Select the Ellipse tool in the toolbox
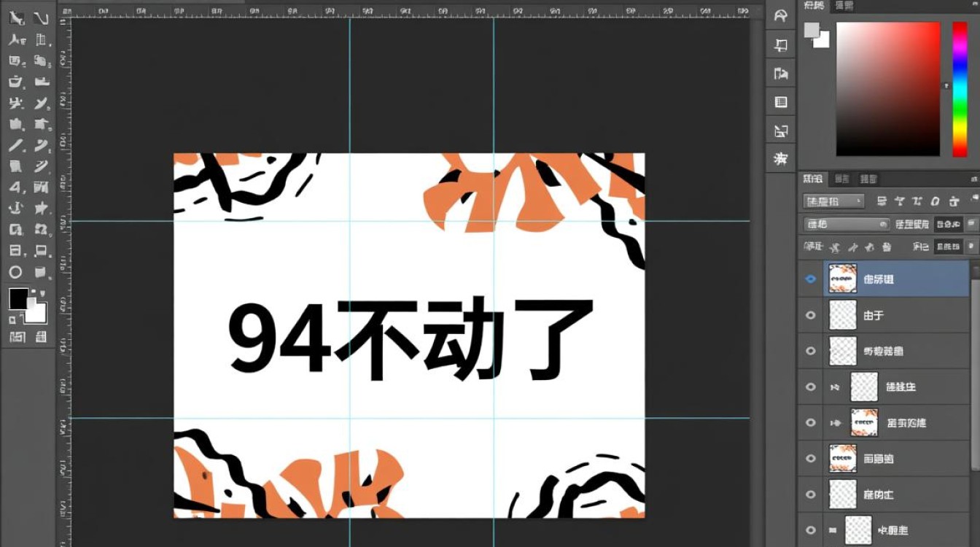The width and height of the screenshot is (980, 547). (15, 272)
